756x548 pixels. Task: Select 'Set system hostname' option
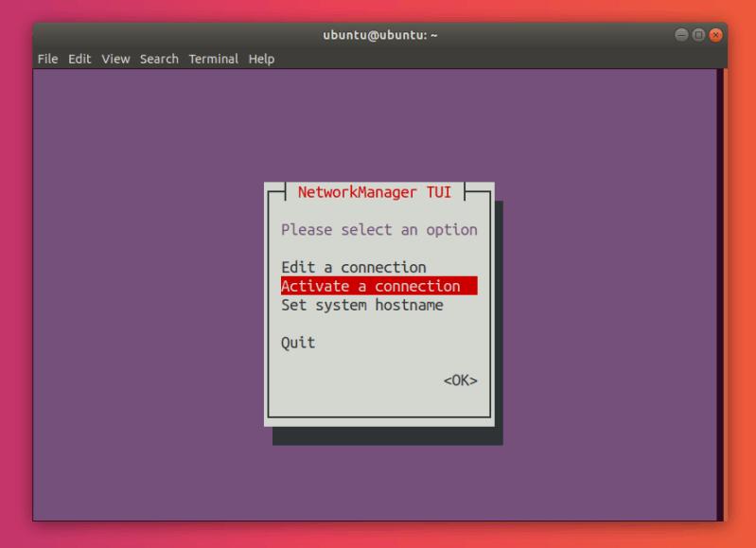[362, 305]
